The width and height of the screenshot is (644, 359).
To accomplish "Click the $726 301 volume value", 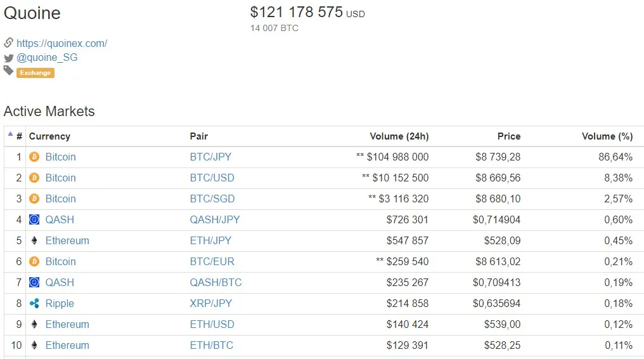I will 408,219.
